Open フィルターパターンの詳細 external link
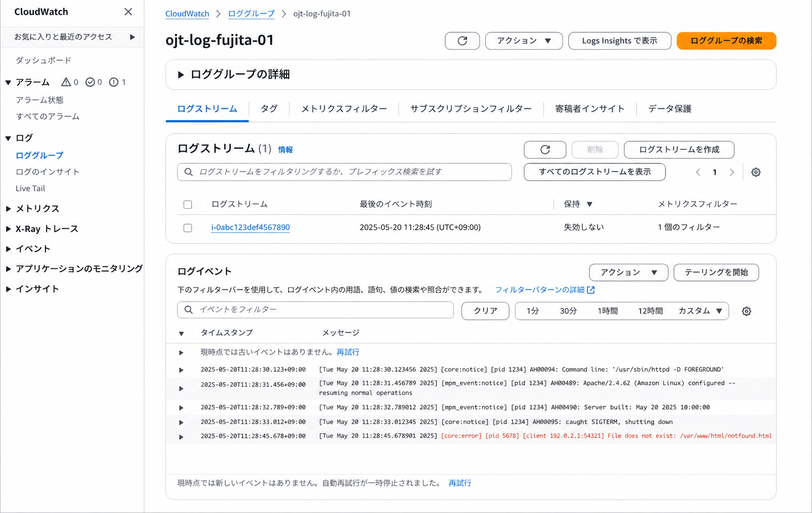 545,290
